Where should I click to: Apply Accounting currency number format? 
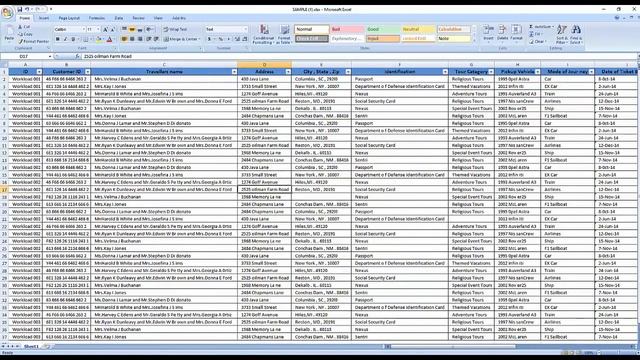(210, 39)
